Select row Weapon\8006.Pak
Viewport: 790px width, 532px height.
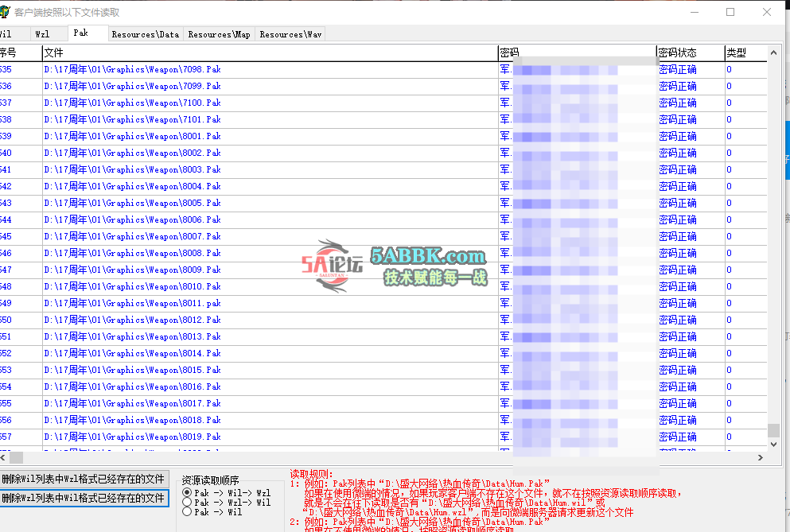click(x=383, y=219)
